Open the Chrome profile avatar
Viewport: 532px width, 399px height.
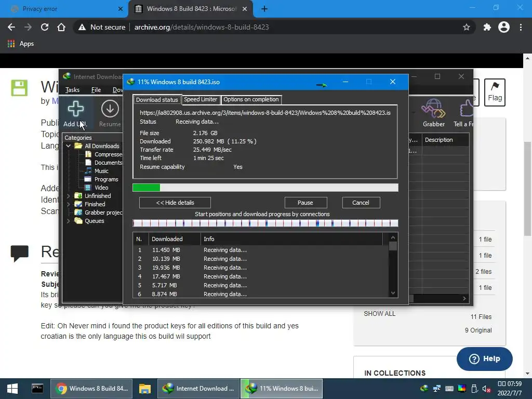click(x=504, y=27)
